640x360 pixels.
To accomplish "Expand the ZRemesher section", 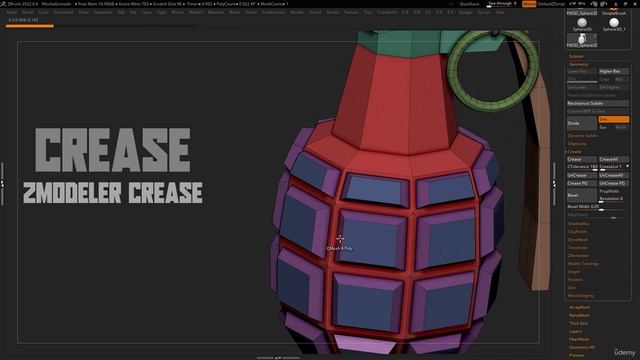I will 578,256.
